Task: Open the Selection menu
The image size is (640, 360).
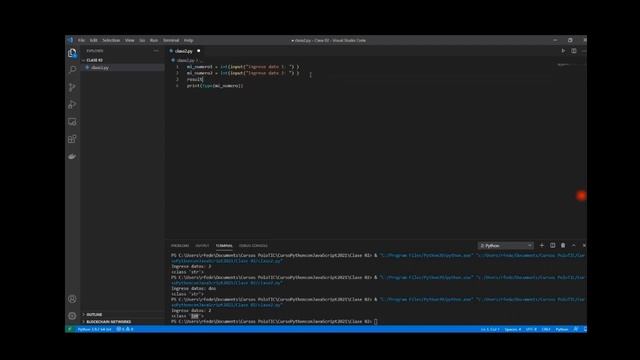Action: [x=111, y=40]
